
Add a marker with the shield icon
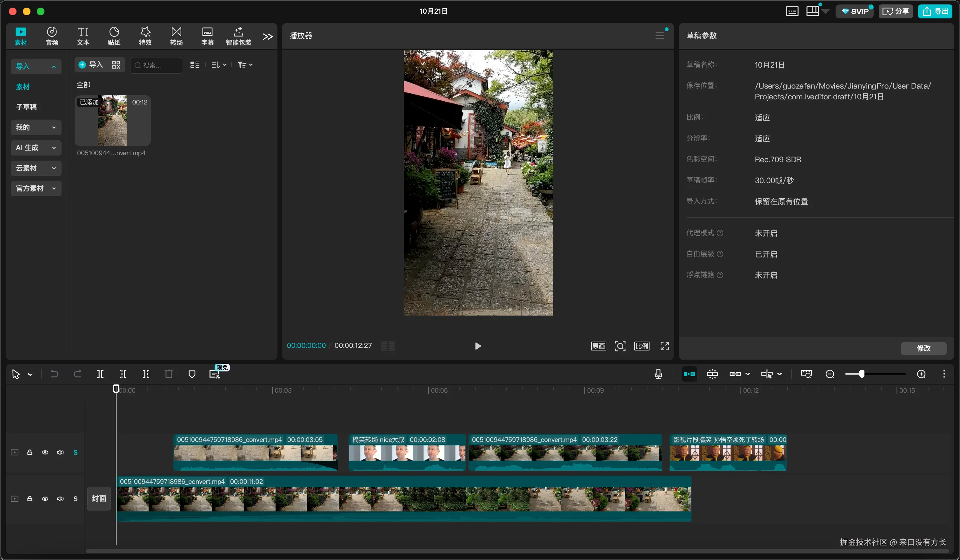[192, 374]
